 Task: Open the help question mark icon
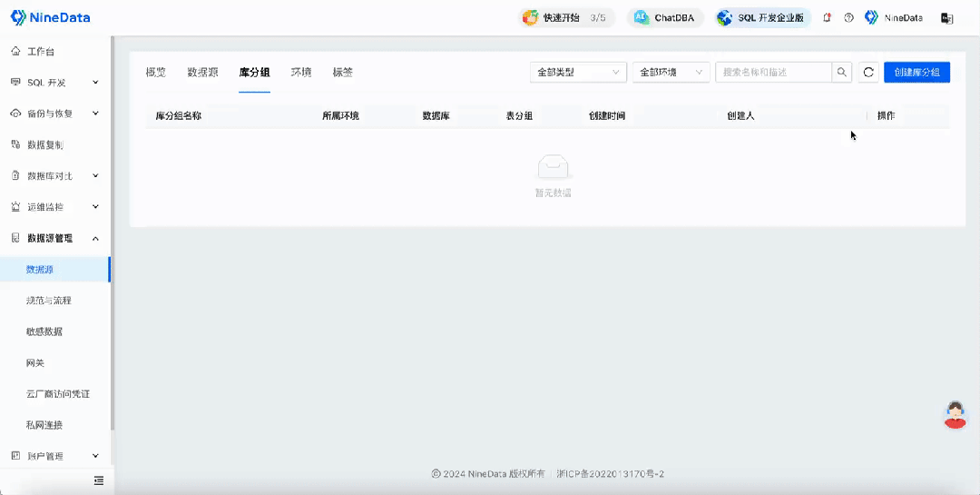point(848,17)
